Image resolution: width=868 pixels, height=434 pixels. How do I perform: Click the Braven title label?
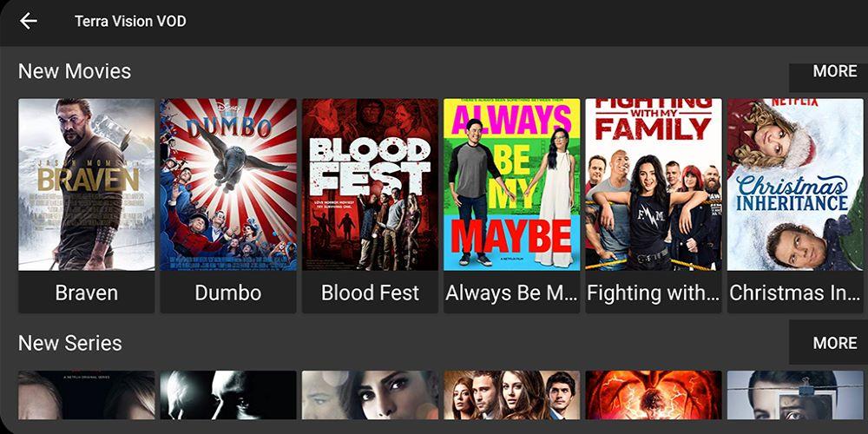tap(86, 293)
